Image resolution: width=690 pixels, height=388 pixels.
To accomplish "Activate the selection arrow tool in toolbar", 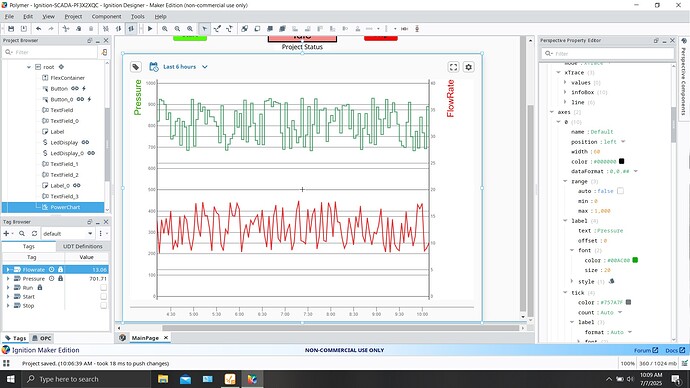I will tap(204, 29).
